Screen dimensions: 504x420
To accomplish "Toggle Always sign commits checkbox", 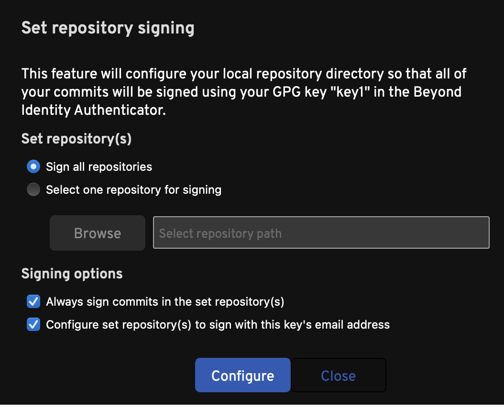I will click(x=33, y=302).
